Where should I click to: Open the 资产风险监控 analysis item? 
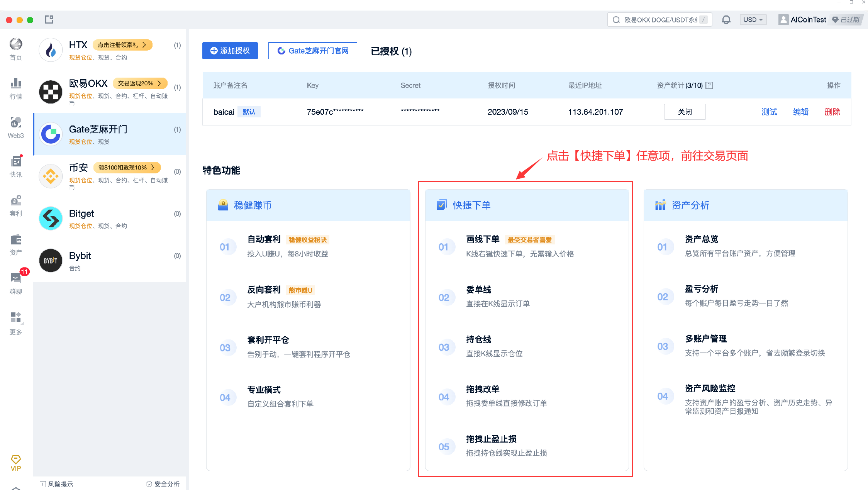[745, 399]
